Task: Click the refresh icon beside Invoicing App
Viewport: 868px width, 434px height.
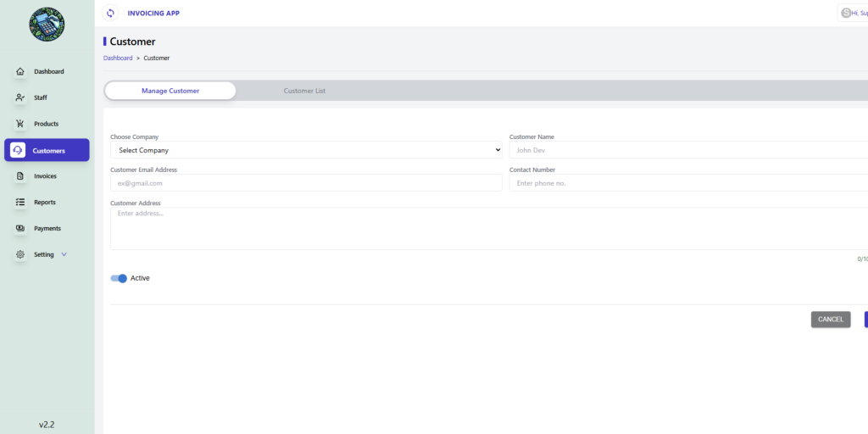Action: (x=110, y=13)
